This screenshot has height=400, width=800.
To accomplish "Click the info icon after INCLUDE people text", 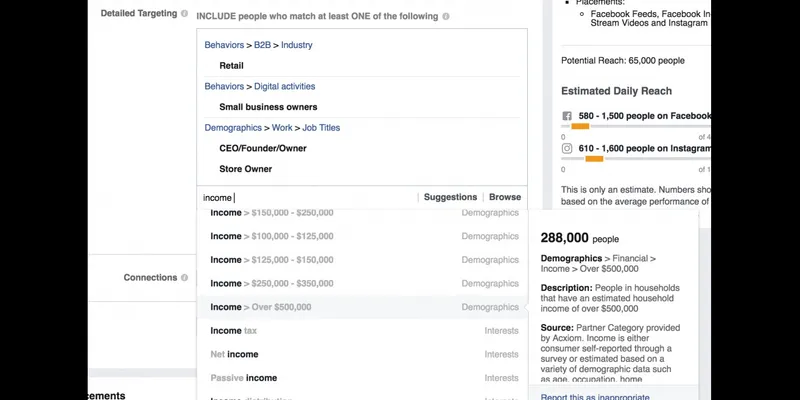I will point(446,16).
